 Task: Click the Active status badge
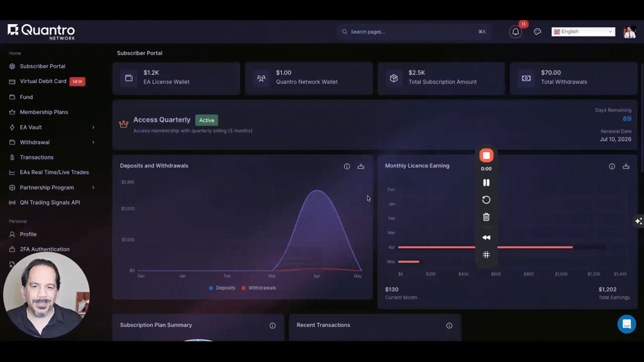pos(206,120)
